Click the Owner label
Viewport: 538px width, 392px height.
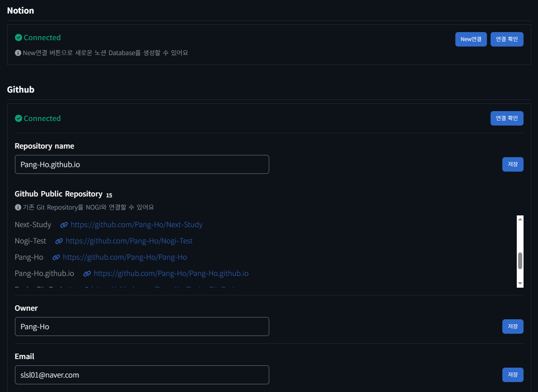pyautogui.click(x=26, y=308)
